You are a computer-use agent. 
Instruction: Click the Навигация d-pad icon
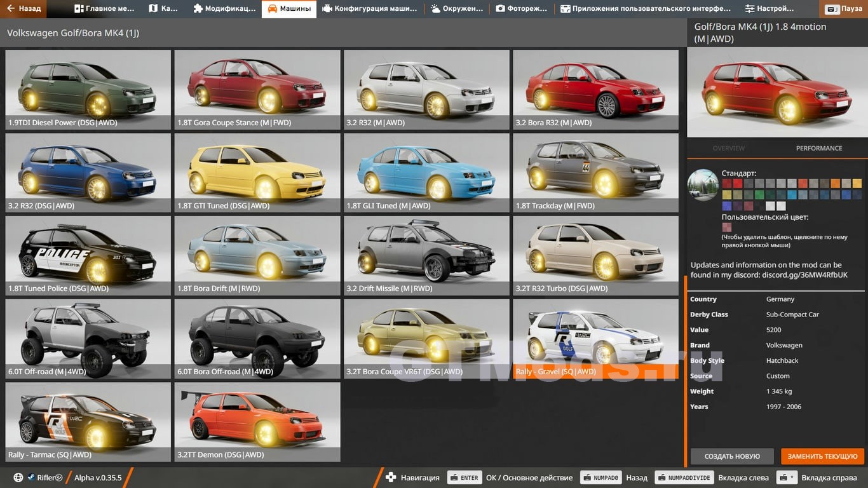coord(391,478)
